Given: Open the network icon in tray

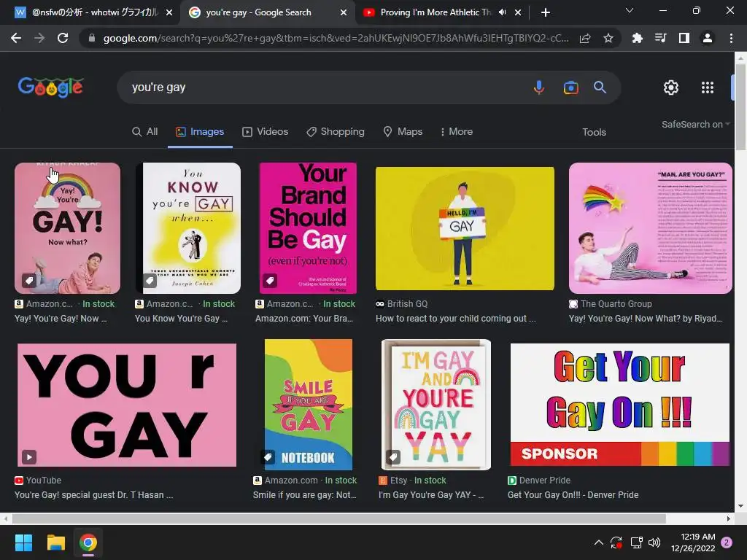Looking at the screenshot, I should click(x=636, y=542).
